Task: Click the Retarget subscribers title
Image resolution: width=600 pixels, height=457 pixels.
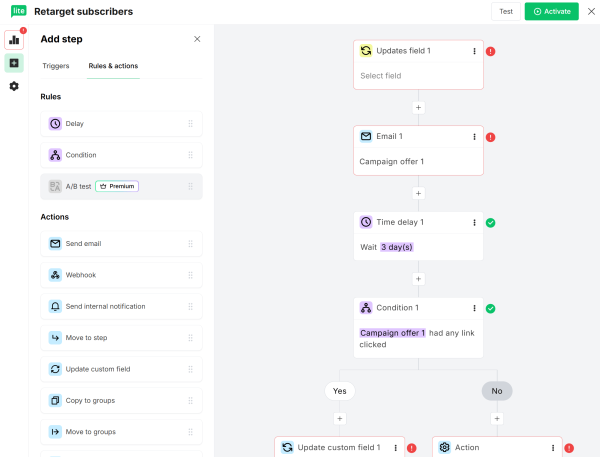Action: point(83,11)
